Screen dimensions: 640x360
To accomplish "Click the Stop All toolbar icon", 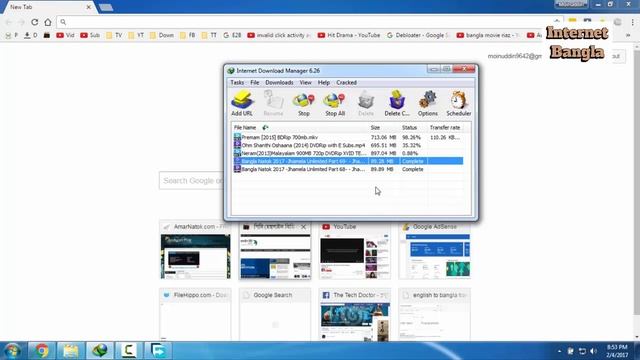I will 335,103.
